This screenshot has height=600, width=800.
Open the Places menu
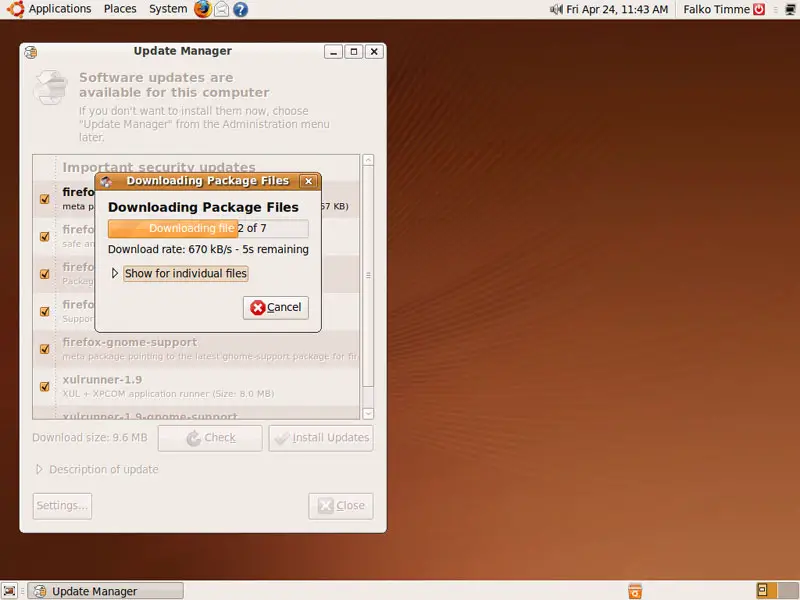pyautogui.click(x=120, y=9)
